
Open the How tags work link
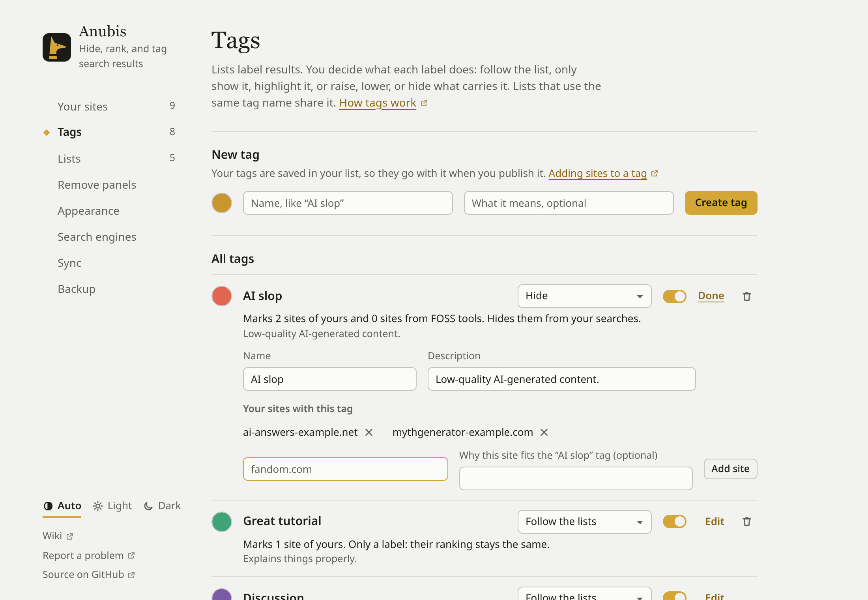[x=378, y=103]
